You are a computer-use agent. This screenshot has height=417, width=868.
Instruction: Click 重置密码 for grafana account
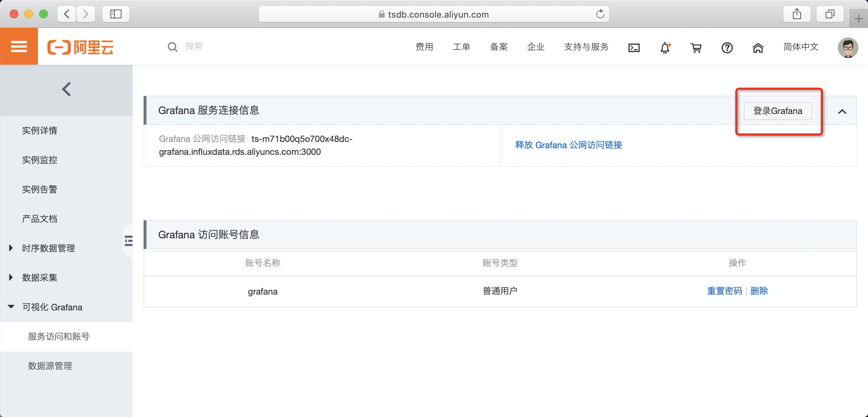(x=725, y=291)
